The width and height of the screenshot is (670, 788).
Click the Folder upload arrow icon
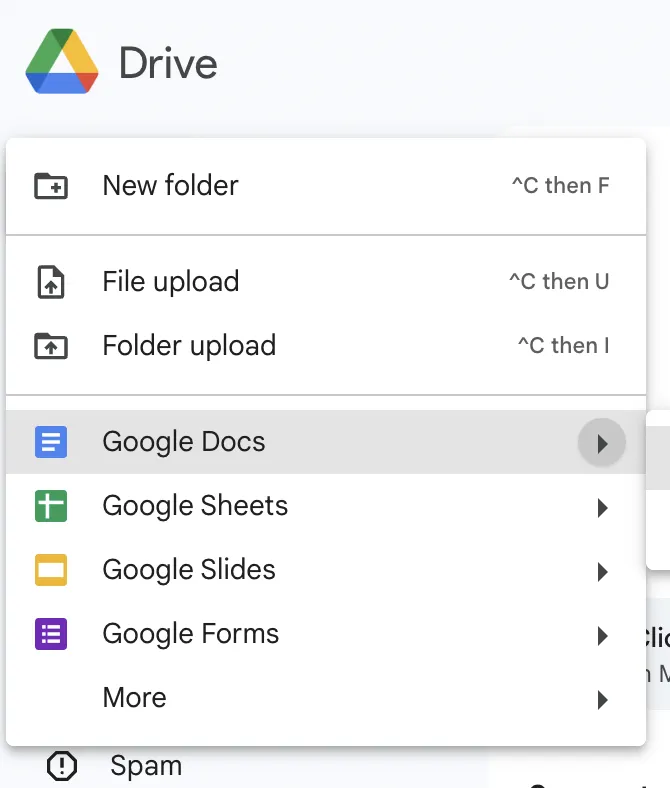51,346
